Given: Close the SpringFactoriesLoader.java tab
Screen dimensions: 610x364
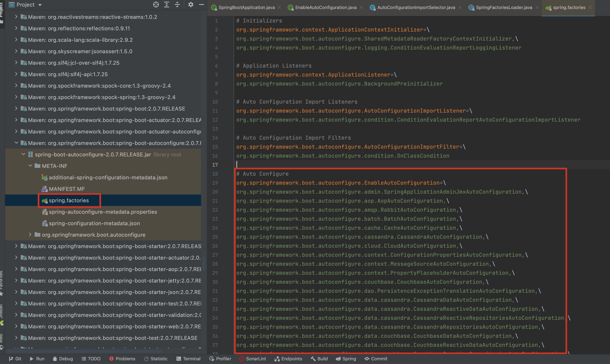Looking at the screenshot, I should (537, 8).
